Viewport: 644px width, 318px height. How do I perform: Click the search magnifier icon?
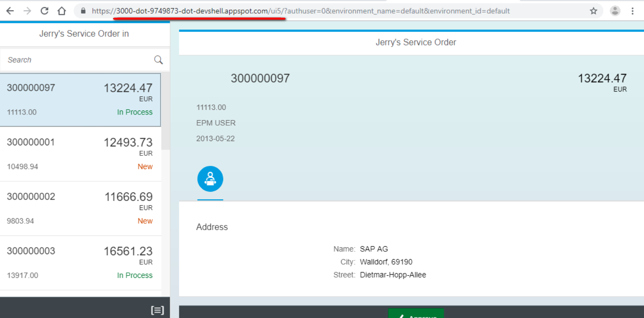coord(158,60)
